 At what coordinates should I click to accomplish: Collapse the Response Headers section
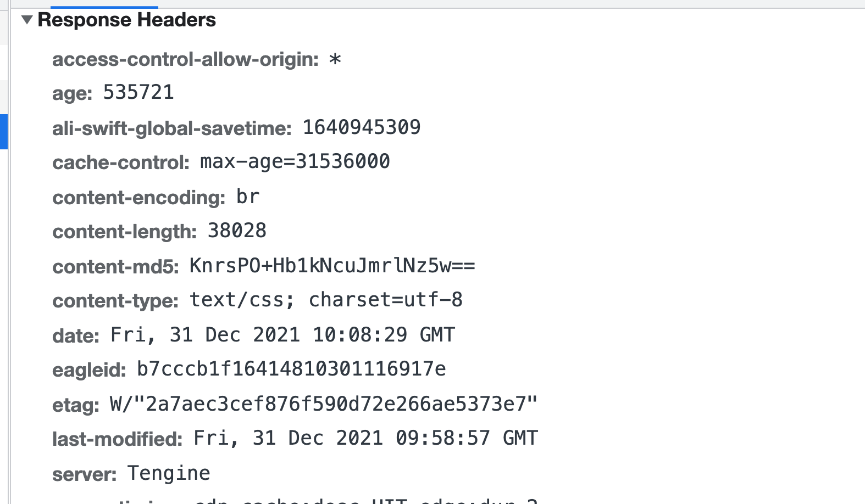[x=27, y=20]
